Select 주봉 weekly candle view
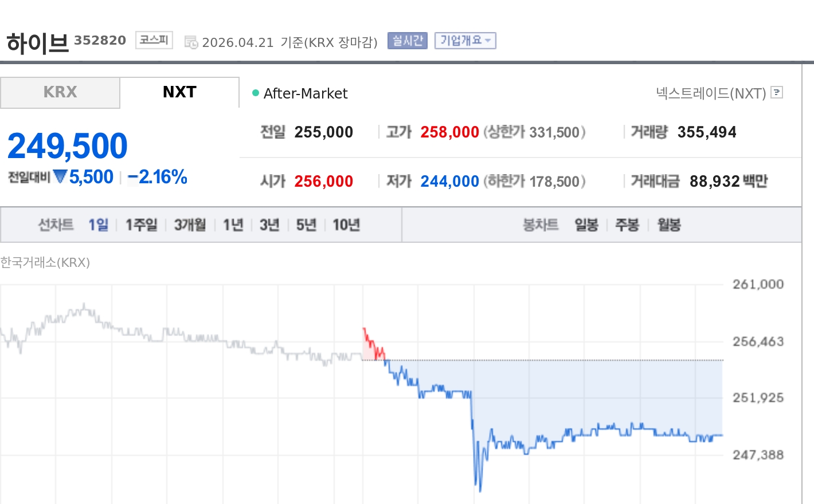The height and width of the screenshot is (504, 814). 627,225
